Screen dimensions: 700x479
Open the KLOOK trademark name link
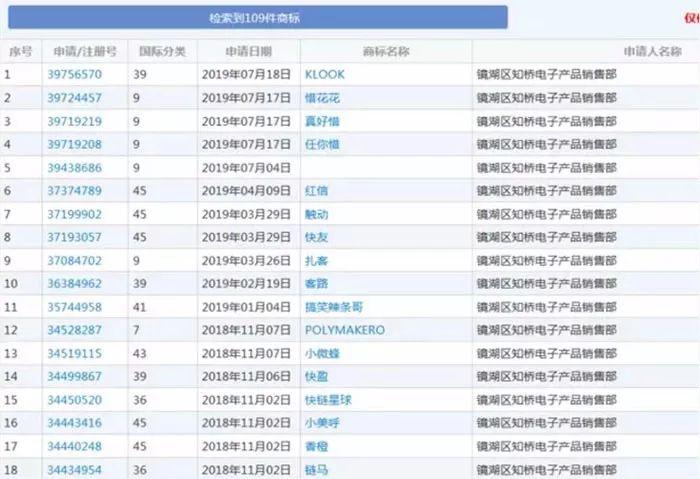click(325, 74)
